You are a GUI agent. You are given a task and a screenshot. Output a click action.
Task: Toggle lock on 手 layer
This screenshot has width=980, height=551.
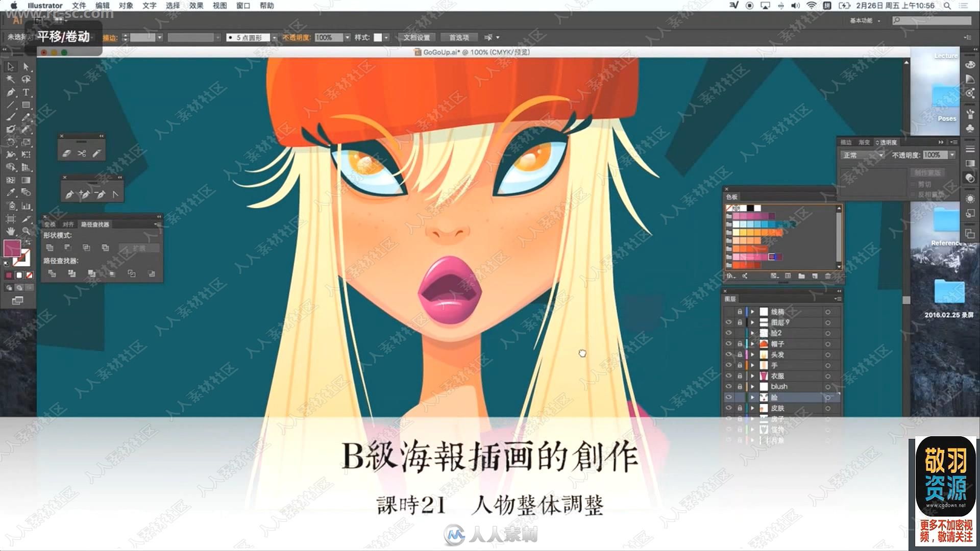point(740,365)
